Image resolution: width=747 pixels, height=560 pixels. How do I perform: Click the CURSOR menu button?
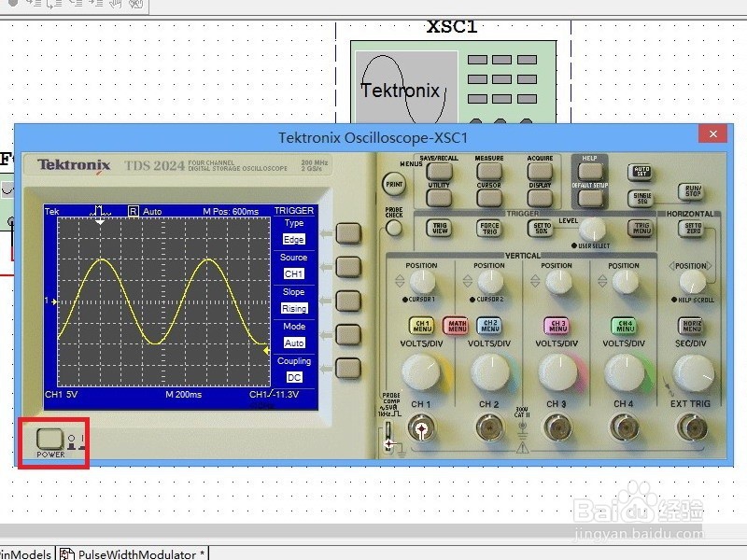point(489,198)
